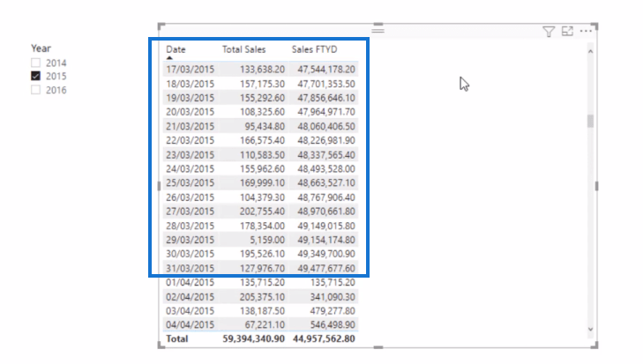
Task: Click the scrollbar up arrow
Action: (x=590, y=52)
